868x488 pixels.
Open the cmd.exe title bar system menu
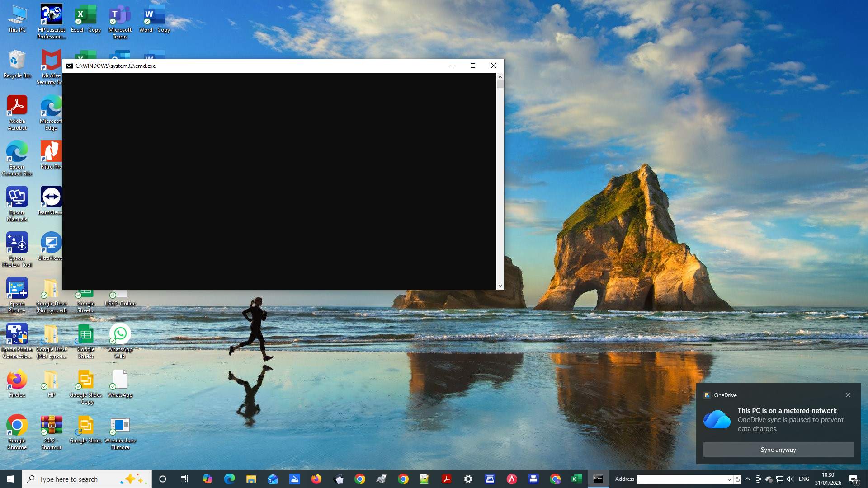coord(69,66)
